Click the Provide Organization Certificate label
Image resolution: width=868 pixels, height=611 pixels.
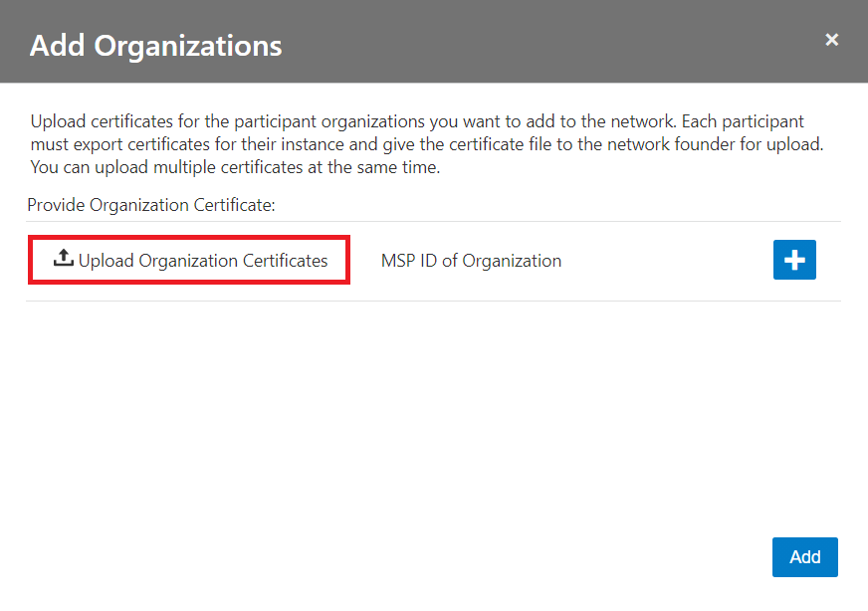click(x=129, y=205)
